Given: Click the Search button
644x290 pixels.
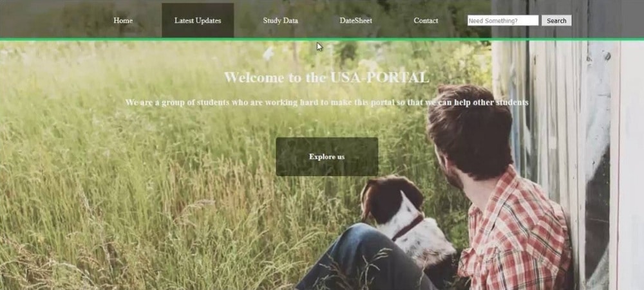Looking at the screenshot, I should point(556,21).
